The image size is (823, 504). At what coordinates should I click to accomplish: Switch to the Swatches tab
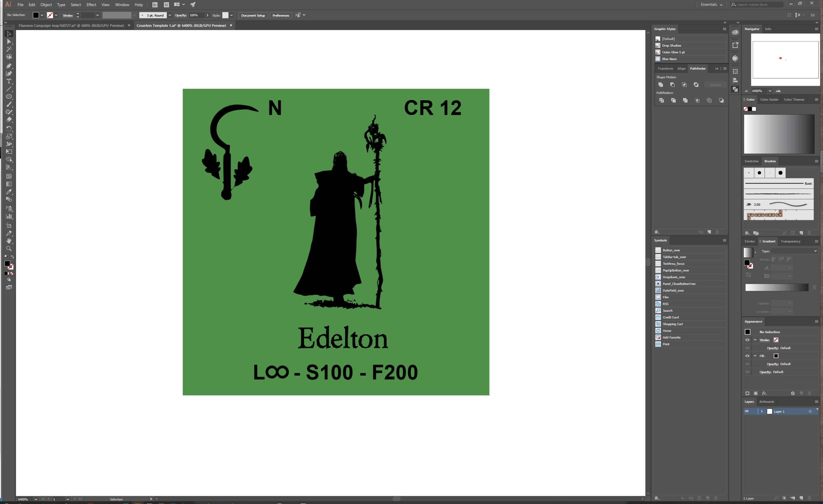pyautogui.click(x=752, y=161)
